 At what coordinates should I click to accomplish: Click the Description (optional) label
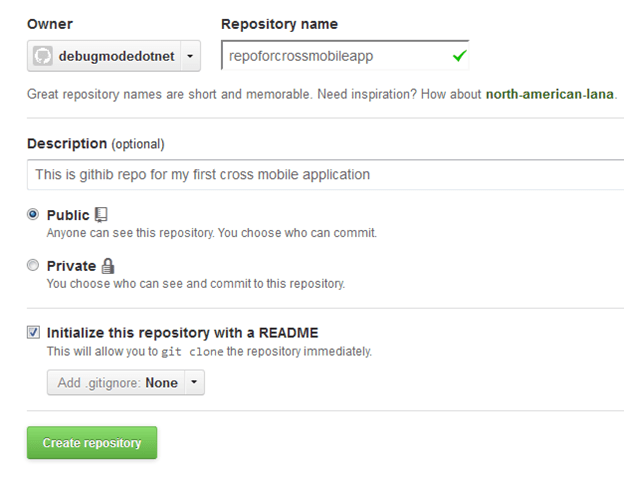95,144
